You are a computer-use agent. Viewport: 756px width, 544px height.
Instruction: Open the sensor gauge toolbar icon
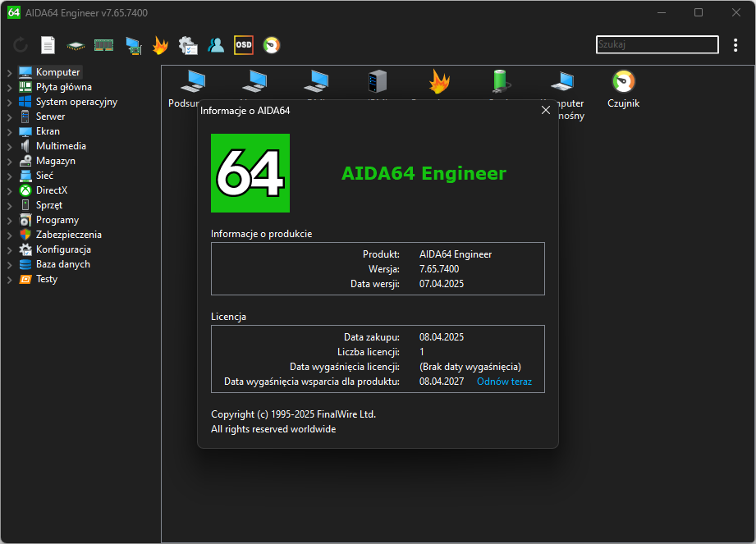(272, 45)
